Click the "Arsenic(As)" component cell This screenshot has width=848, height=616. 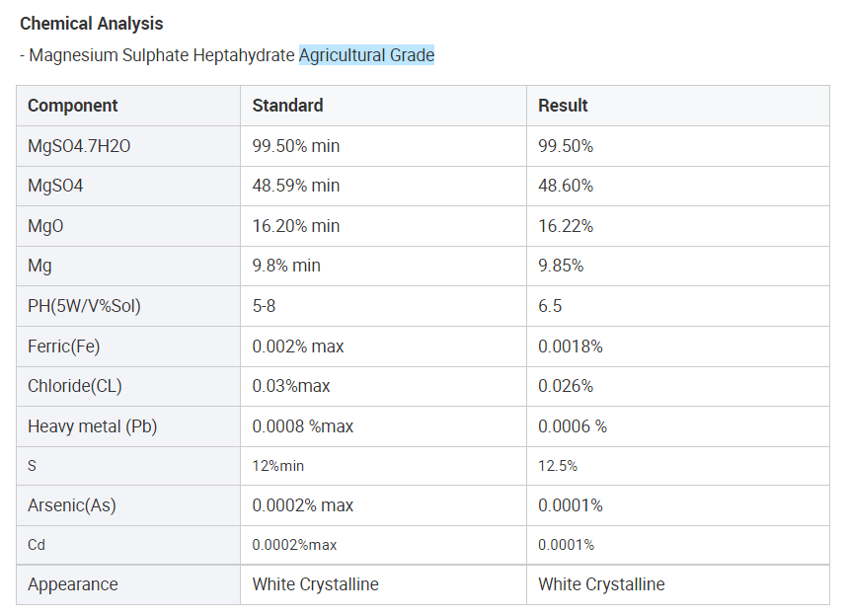pos(71,505)
